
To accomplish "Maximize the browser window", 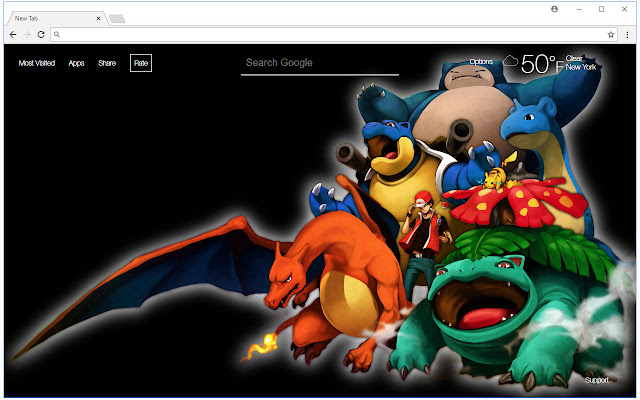I will [x=601, y=9].
